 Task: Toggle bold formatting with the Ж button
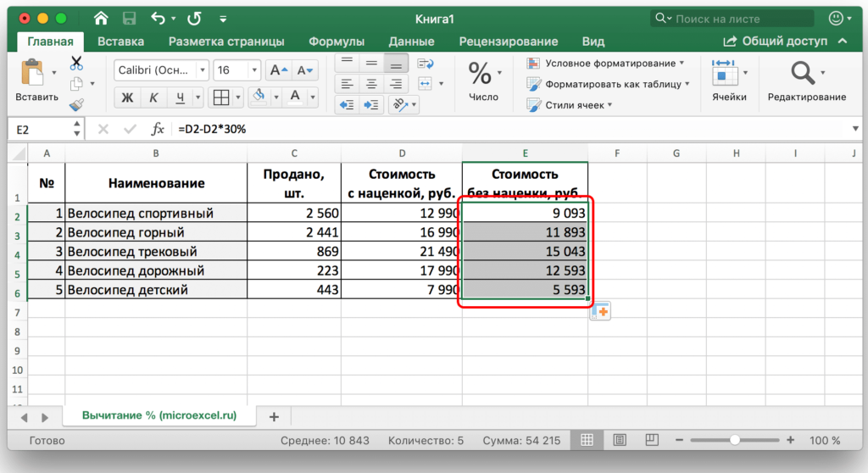click(x=127, y=97)
